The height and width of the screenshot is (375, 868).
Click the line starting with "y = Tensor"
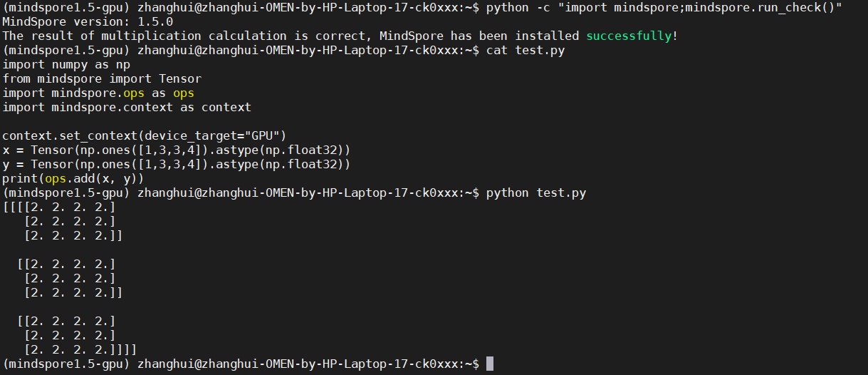tap(177, 165)
